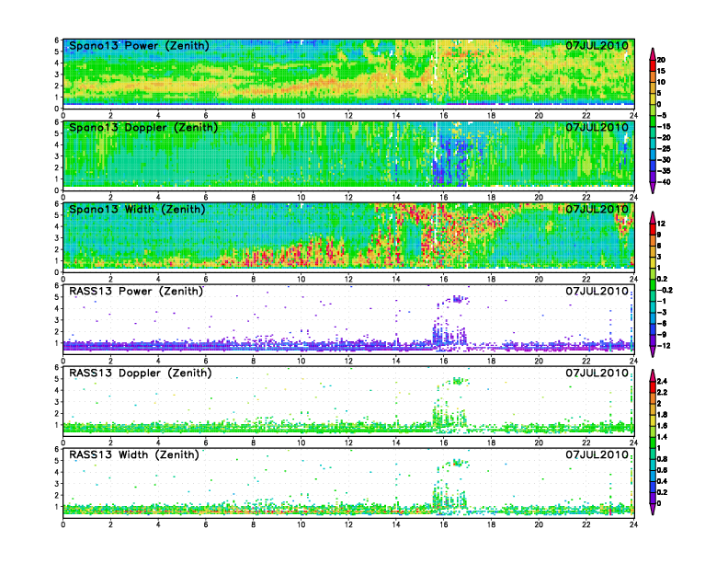Viewport: 728px width, 563px height.
Task: Click magenta top arrow of the top colorbar
Action: click(653, 53)
